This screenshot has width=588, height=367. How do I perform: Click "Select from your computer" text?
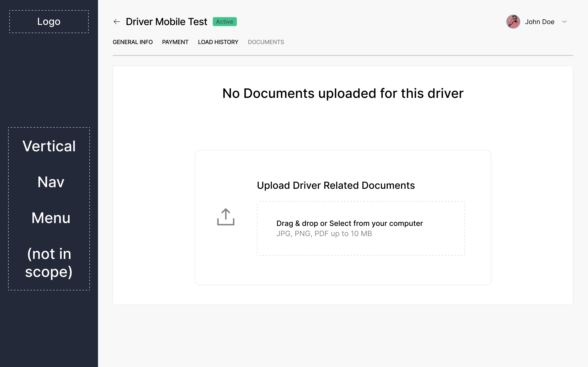coord(376,223)
